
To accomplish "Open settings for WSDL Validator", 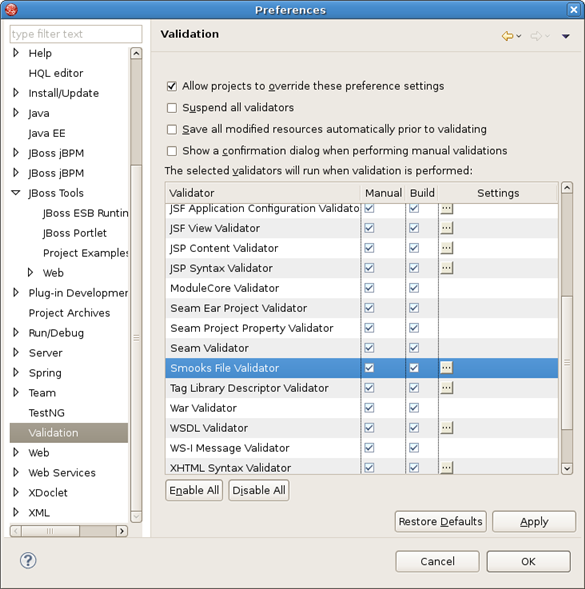I will coord(446,427).
